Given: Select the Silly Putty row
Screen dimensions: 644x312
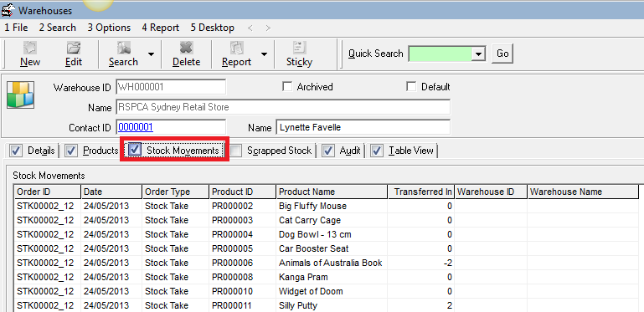Looking at the screenshot, I should coord(327,305).
